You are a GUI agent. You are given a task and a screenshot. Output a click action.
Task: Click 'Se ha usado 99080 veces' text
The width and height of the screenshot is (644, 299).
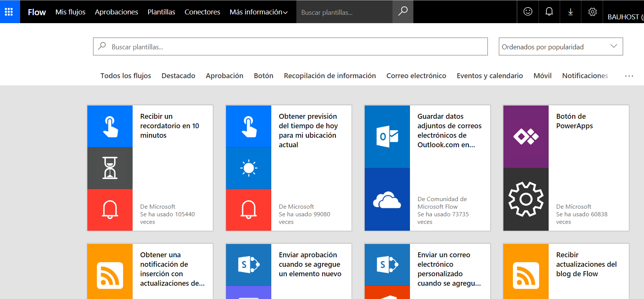click(305, 218)
